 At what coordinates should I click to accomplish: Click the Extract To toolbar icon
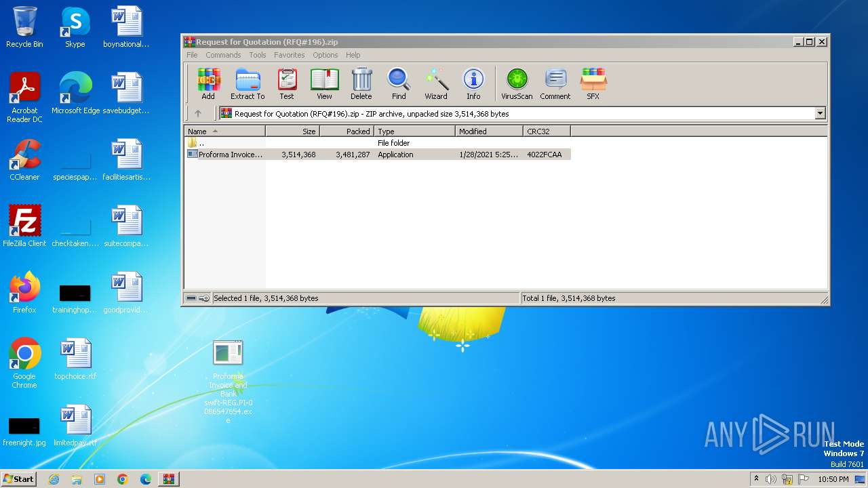coord(248,84)
